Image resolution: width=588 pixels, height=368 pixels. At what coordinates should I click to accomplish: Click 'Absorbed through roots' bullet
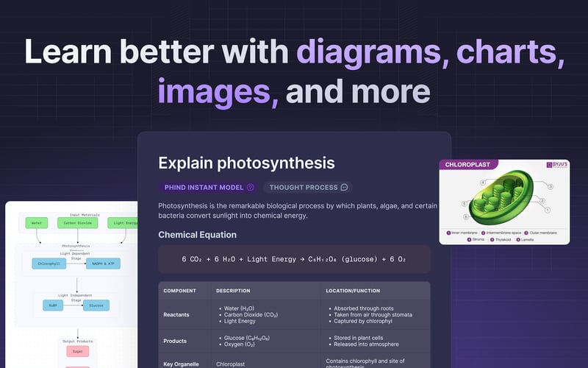tap(364, 308)
